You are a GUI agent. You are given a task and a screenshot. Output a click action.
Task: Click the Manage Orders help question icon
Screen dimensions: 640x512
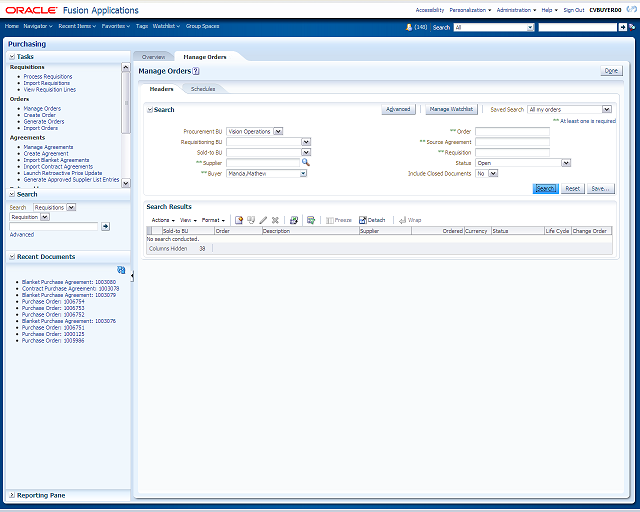(196, 71)
